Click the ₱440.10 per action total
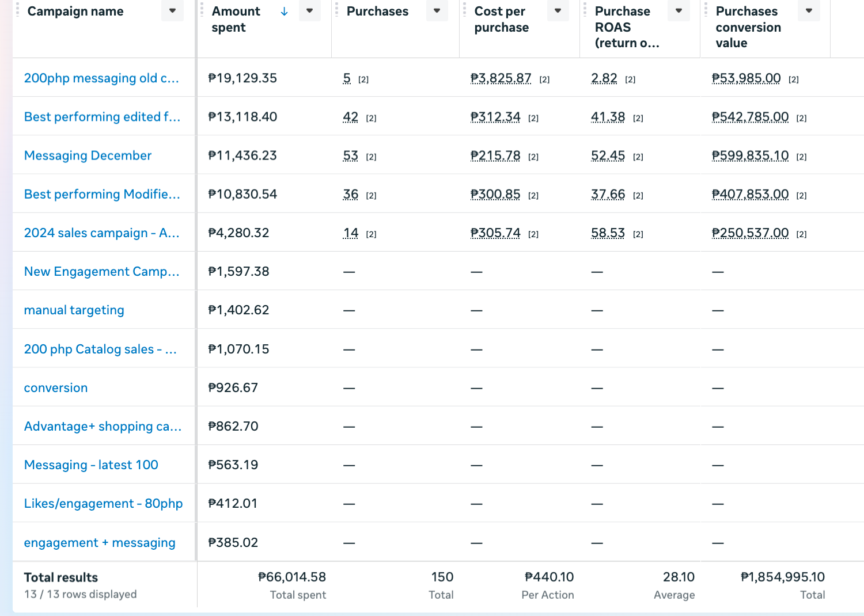864x616 pixels. pos(550,577)
